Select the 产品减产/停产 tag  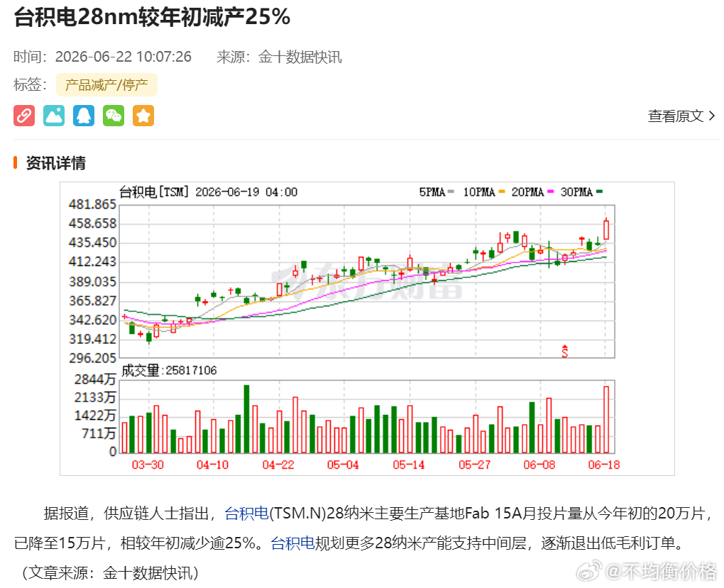[x=106, y=85]
